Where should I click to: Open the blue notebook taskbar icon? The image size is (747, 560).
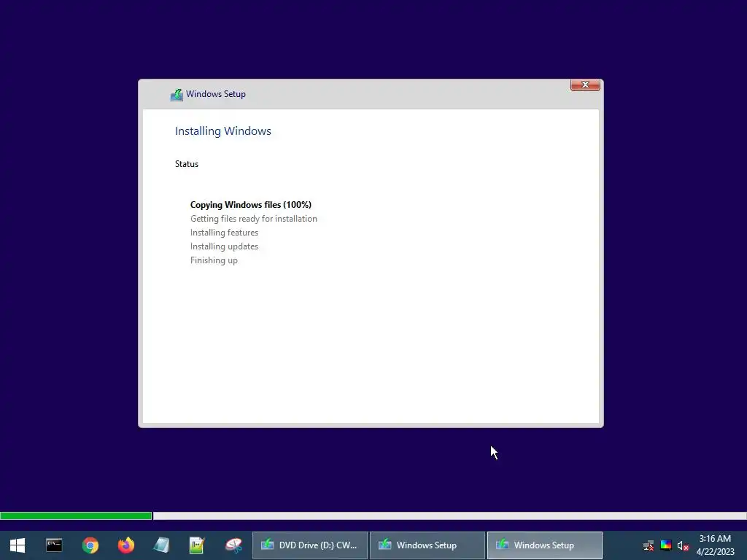click(x=161, y=545)
